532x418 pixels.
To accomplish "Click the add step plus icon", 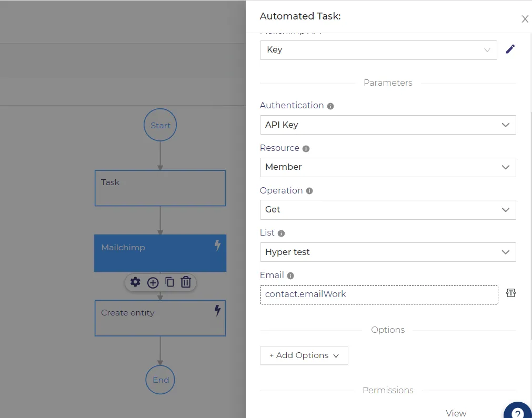I will 153,282.
